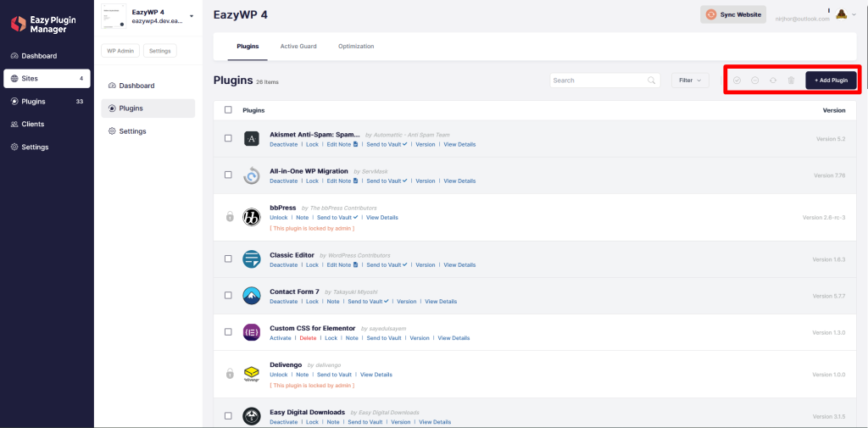Unlock the bbPress plugin
This screenshot has height=428, width=868.
(x=278, y=218)
